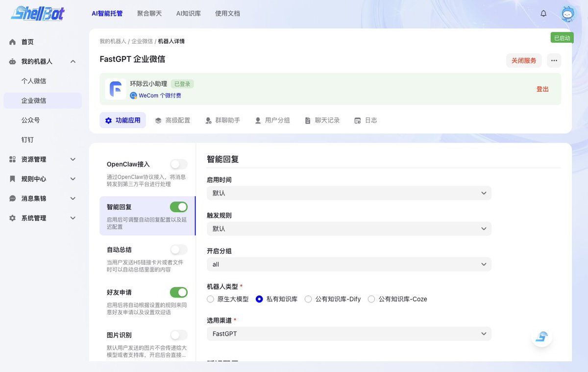Enable the 自动总结 switch

coord(179,250)
